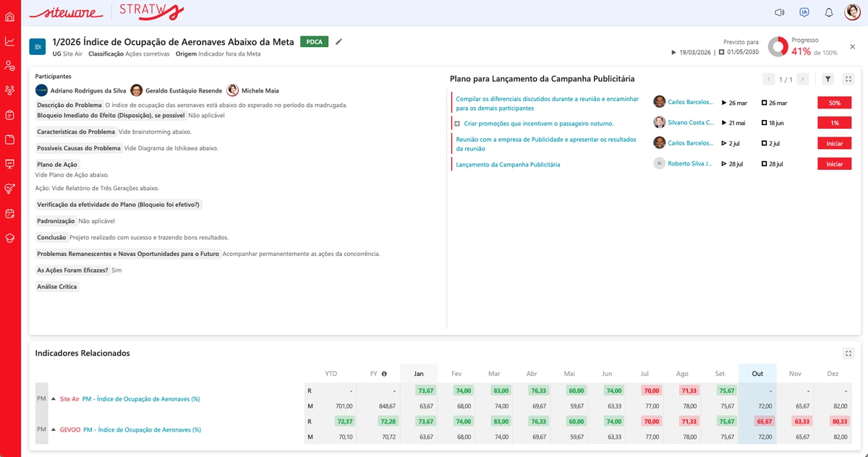Open the presentation board icon in sidebar

pyautogui.click(x=10, y=164)
